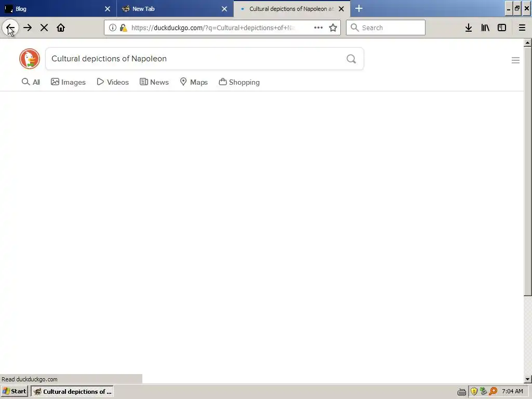Toggle the sidebar icon
This screenshot has width=532, height=399.
click(502, 28)
